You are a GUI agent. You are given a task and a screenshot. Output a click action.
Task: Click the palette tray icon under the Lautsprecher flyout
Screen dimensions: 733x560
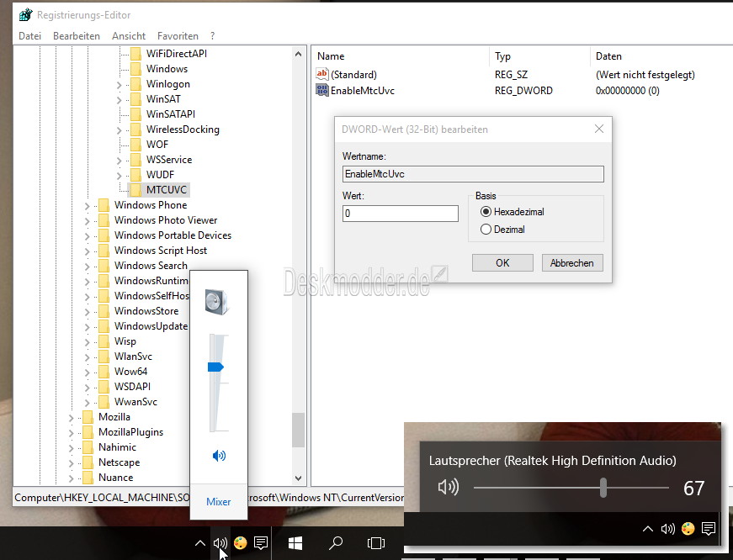[x=688, y=529]
